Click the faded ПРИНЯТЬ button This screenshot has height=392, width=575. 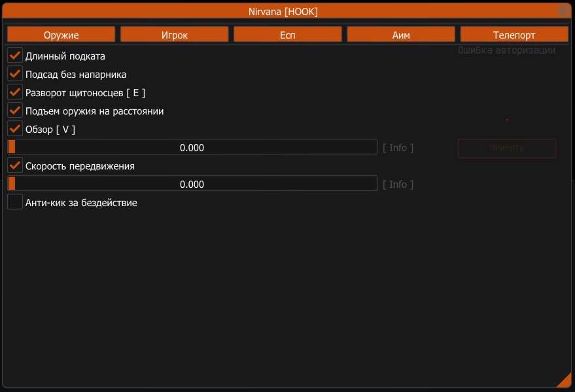(507, 149)
